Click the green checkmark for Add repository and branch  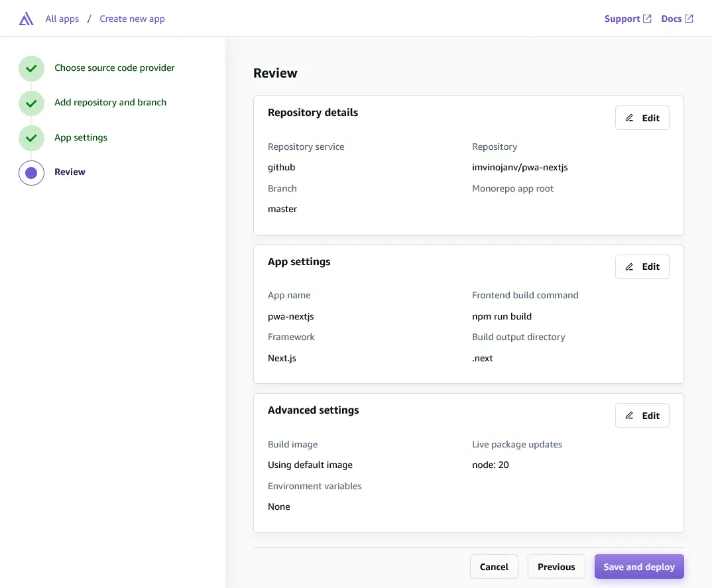point(31,103)
